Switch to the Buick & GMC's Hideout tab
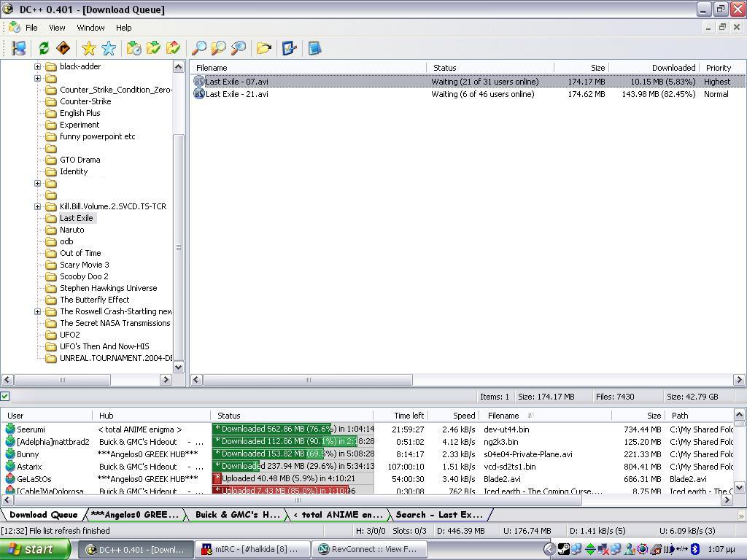Viewport: 747px width, 560px height. coord(237,514)
